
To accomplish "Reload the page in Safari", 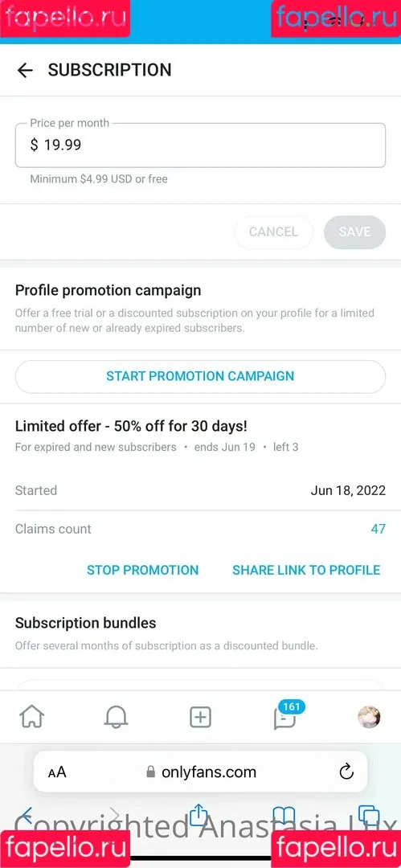I will click(346, 772).
